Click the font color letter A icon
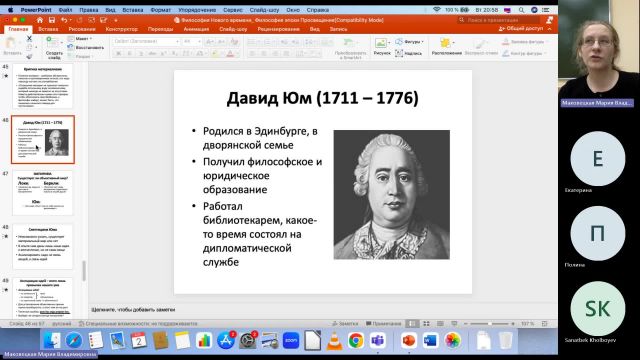 [230, 53]
